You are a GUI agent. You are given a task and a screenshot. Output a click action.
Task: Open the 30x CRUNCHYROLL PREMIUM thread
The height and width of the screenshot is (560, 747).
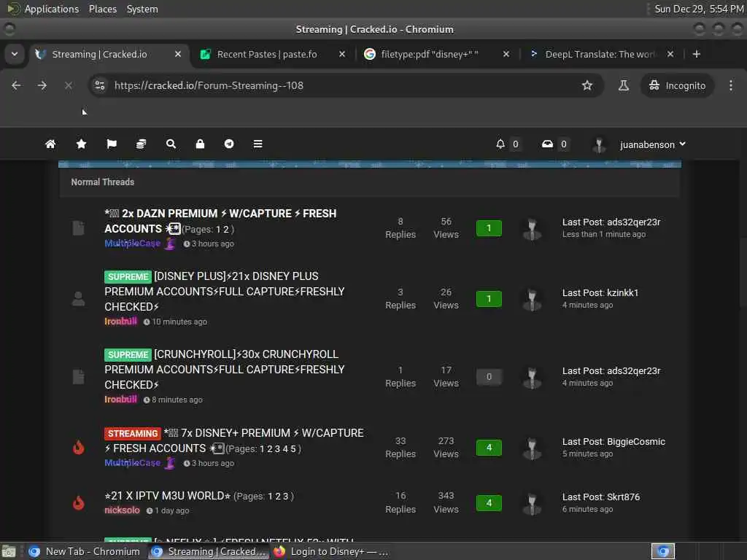pyautogui.click(x=225, y=370)
